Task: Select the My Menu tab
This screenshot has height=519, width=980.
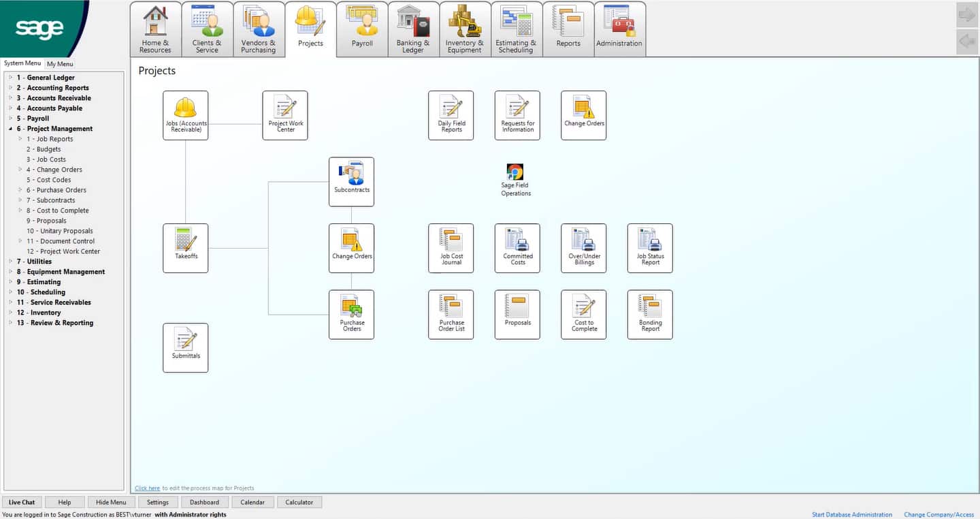Action: click(60, 64)
